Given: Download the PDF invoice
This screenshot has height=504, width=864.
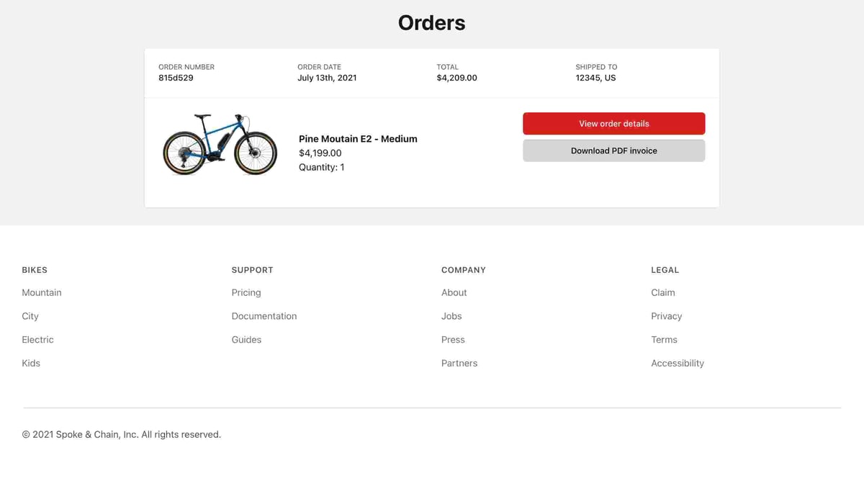Looking at the screenshot, I should point(613,151).
